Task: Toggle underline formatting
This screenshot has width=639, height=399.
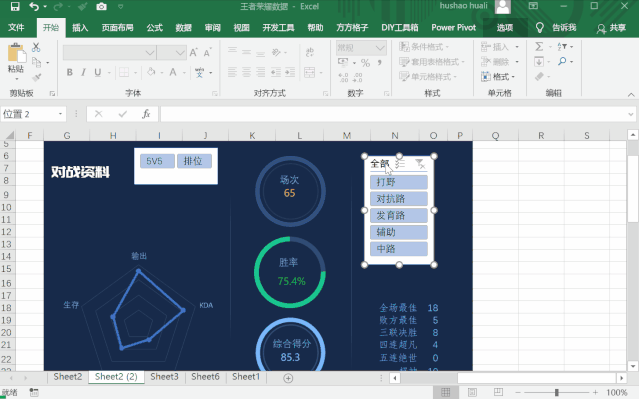Action: tap(97, 73)
